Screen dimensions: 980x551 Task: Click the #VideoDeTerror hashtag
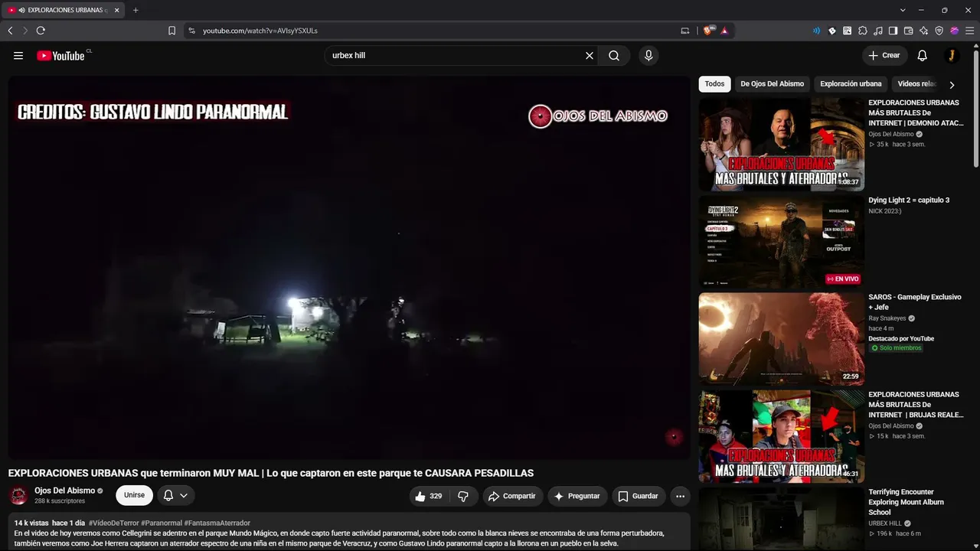click(x=113, y=523)
